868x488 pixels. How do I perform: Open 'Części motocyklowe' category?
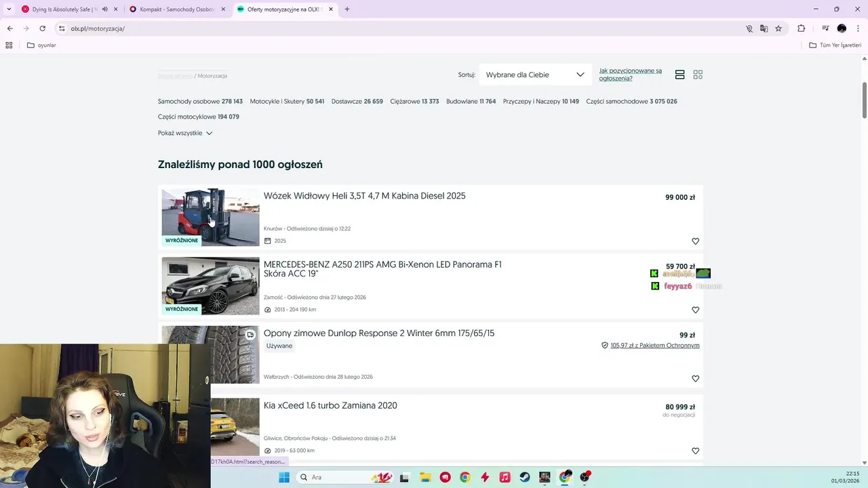point(199,117)
